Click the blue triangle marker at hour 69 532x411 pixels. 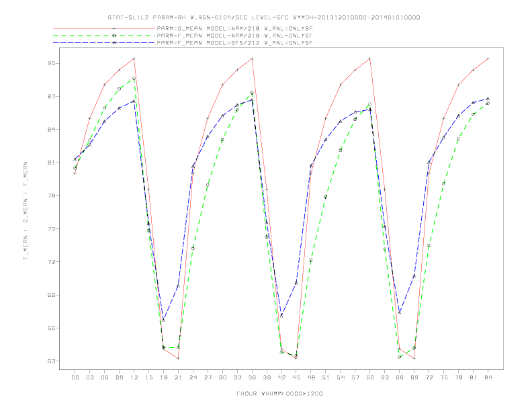click(x=414, y=276)
